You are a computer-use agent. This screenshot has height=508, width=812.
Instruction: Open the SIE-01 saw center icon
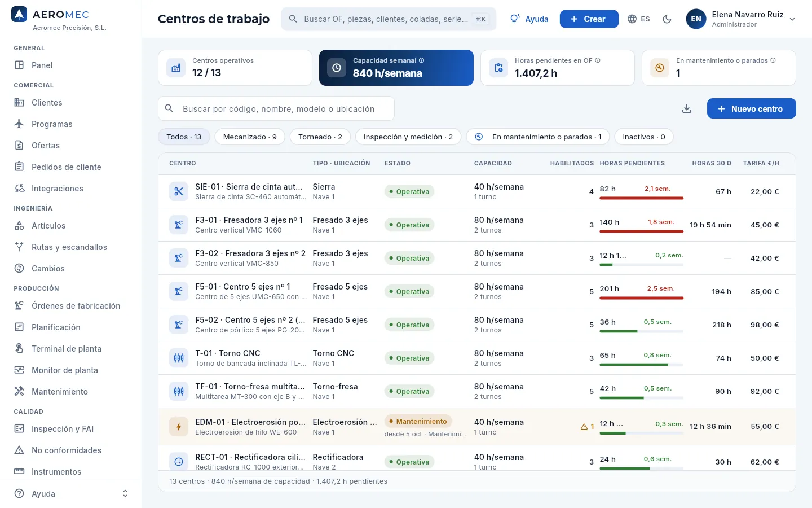(x=179, y=191)
